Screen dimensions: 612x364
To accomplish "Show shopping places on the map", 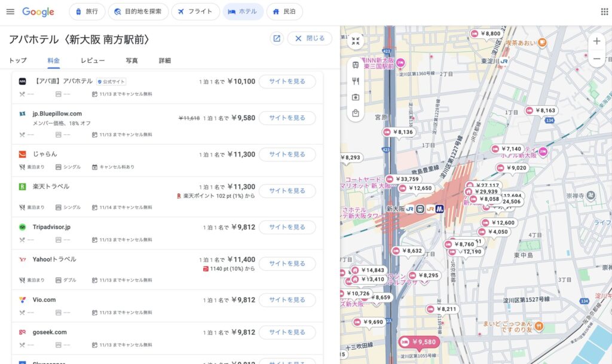I will (356, 113).
